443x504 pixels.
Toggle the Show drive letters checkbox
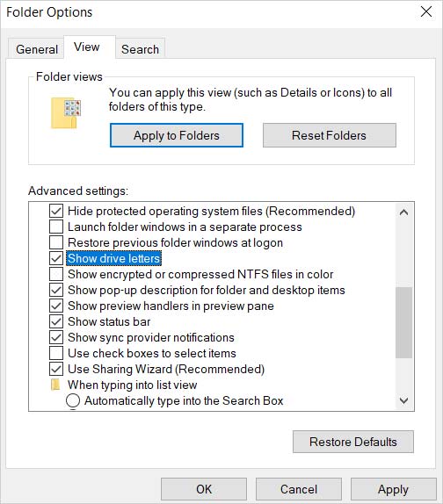click(x=56, y=258)
